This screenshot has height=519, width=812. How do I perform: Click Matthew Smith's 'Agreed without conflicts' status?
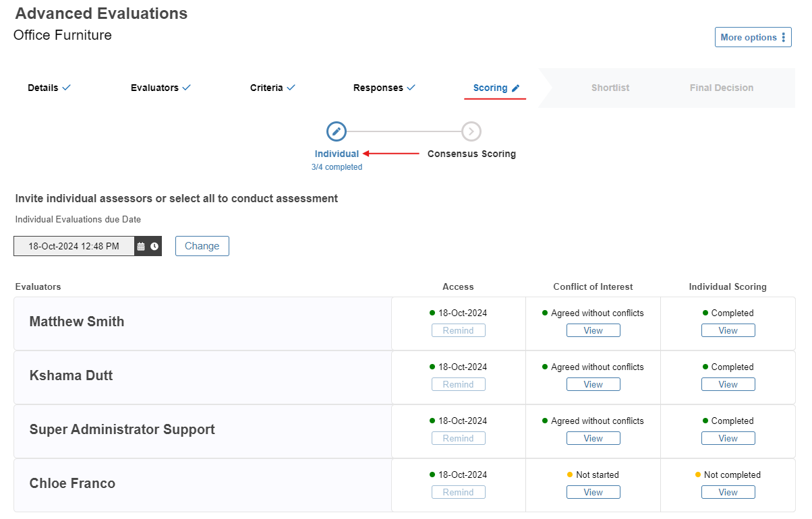598,313
